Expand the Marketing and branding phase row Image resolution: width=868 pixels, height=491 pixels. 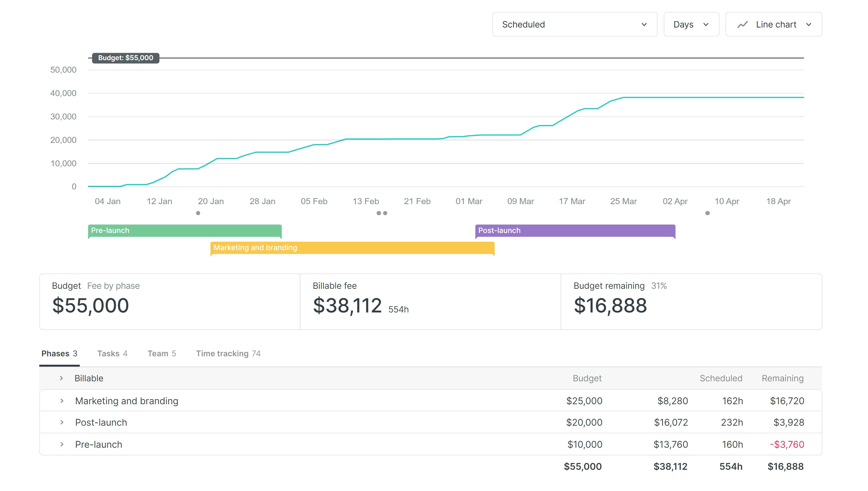tap(62, 400)
